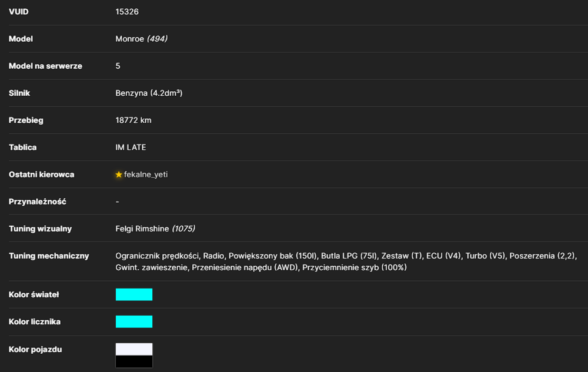Click the Tuning wizualny label
This screenshot has height=372, width=588.
(x=40, y=229)
